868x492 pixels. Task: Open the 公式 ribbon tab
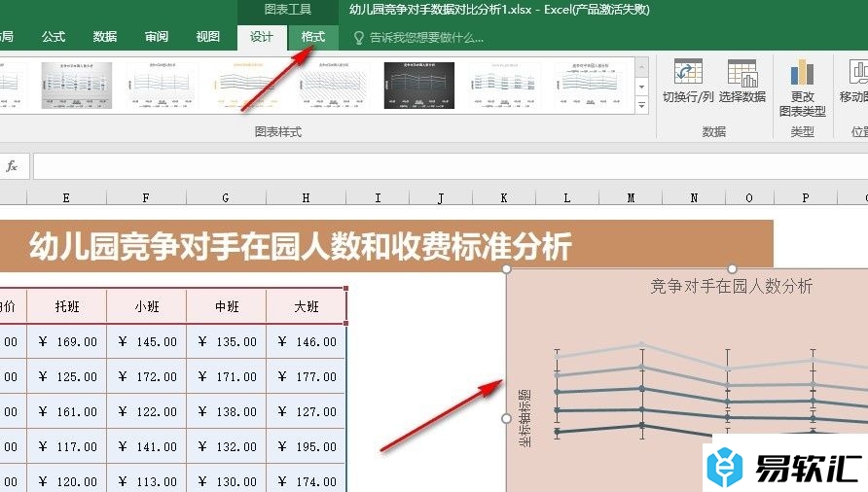tap(54, 37)
